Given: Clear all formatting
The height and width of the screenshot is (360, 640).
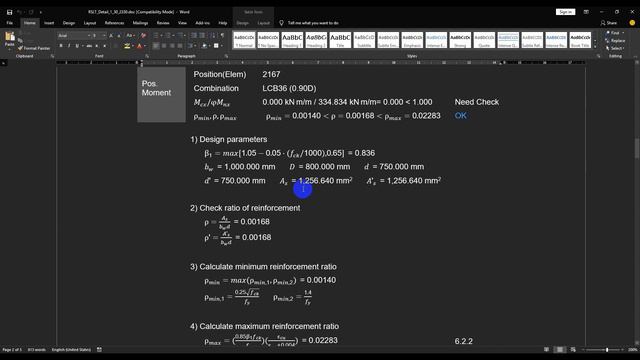Looking at the screenshot, I should pos(143,36).
